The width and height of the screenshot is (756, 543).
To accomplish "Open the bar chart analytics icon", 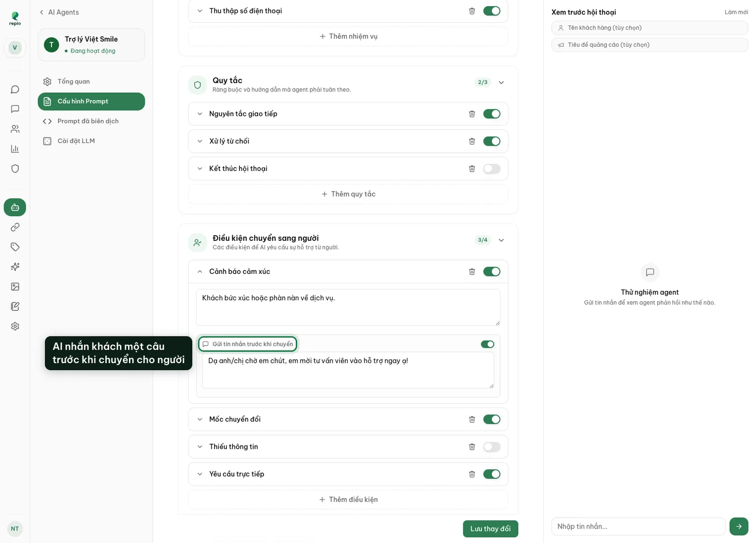I will [x=15, y=149].
